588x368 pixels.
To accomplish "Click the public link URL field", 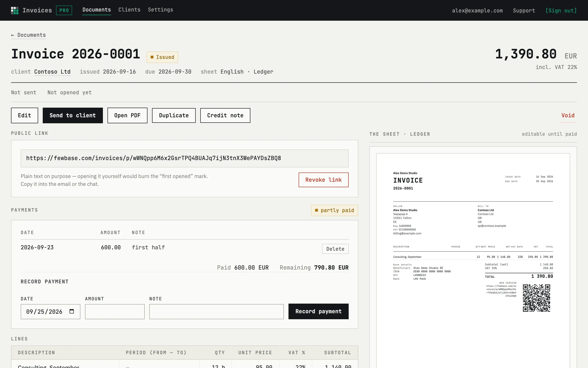I will pyautogui.click(x=184, y=158).
